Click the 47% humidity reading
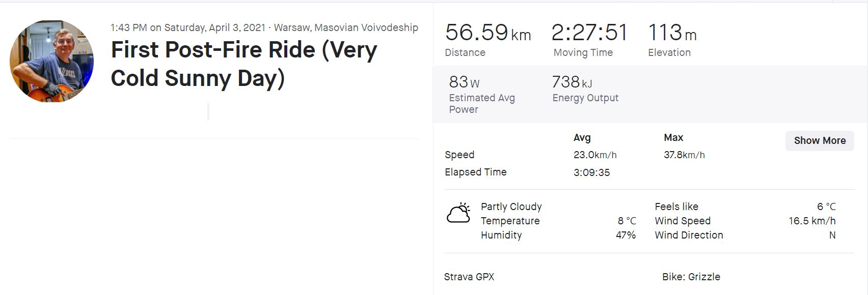This screenshot has width=868, height=295. click(626, 235)
